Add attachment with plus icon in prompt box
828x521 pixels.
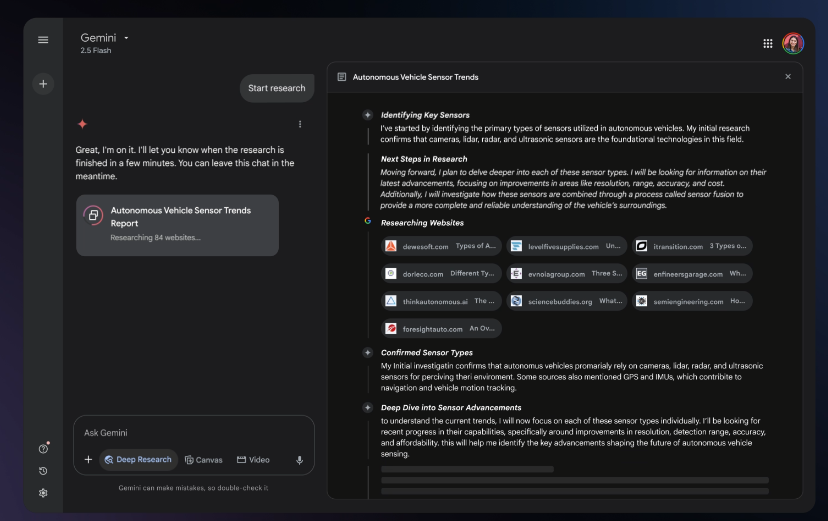coord(88,459)
